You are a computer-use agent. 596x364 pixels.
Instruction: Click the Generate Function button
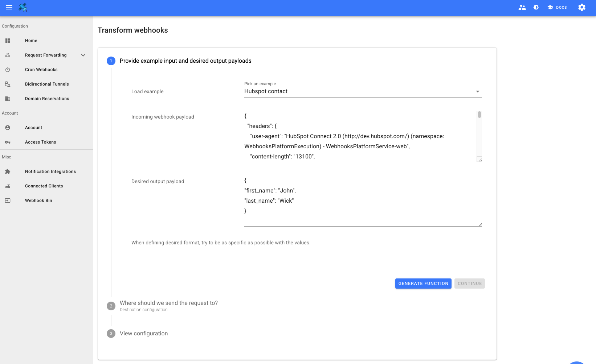point(423,284)
